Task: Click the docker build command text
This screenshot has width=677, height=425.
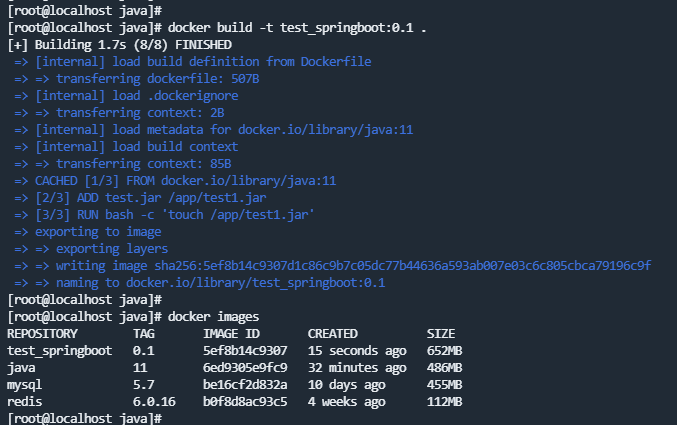Action: [x=297, y=28]
